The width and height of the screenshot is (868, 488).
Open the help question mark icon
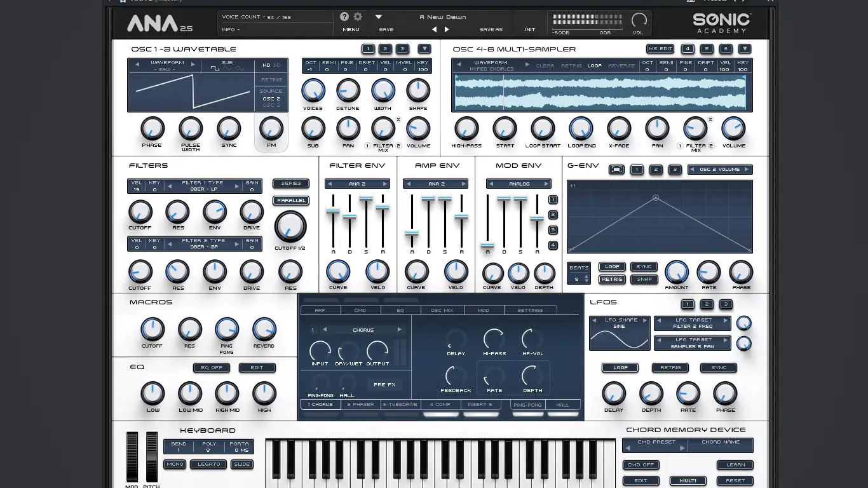tap(344, 17)
